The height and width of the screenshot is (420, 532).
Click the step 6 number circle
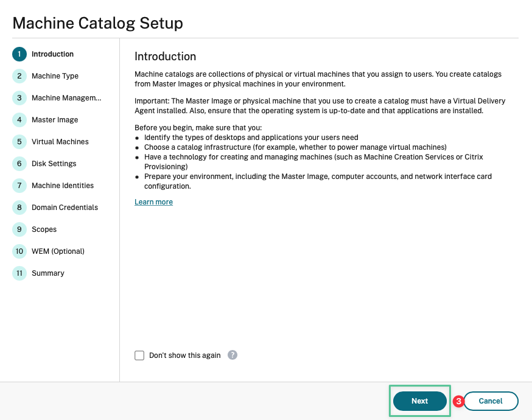coord(19,164)
